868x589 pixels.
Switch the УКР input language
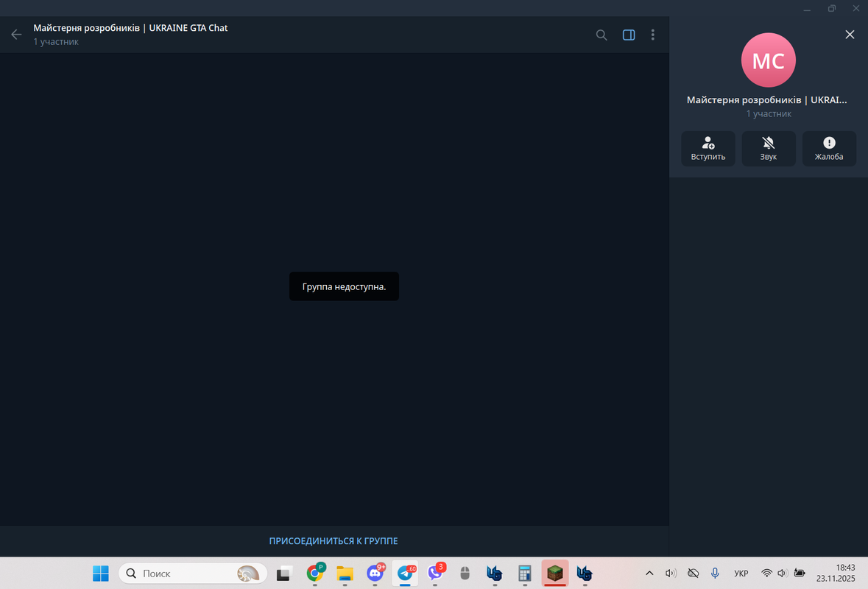pyautogui.click(x=741, y=574)
